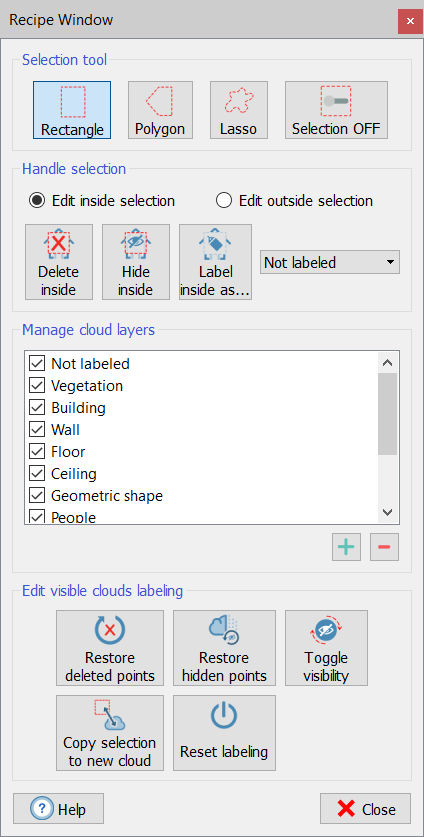The height and width of the screenshot is (837, 424).
Task: Add a new cloud layer with plus
Action: tap(347, 547)
